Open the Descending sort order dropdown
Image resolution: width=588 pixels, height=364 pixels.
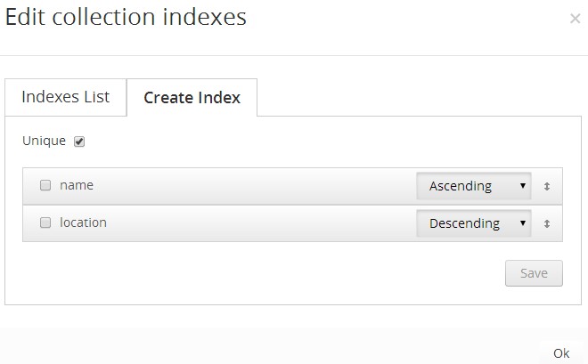coord(474,223)
